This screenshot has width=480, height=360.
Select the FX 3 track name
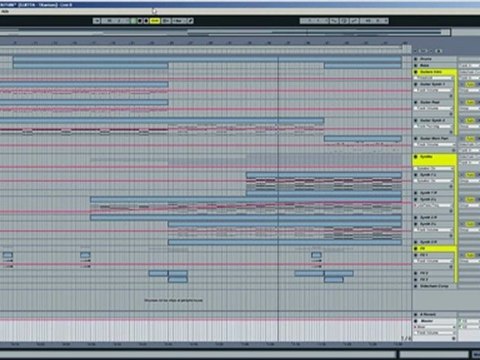point(424,280)
